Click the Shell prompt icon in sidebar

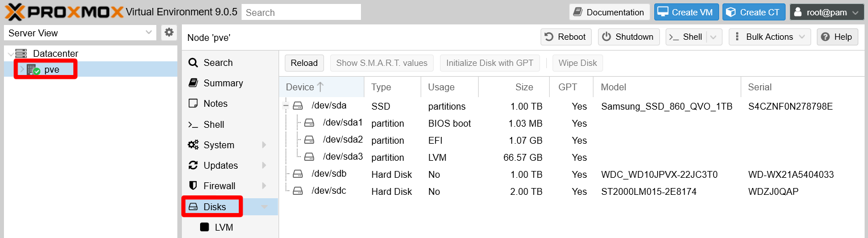click(x=193, y=124)
